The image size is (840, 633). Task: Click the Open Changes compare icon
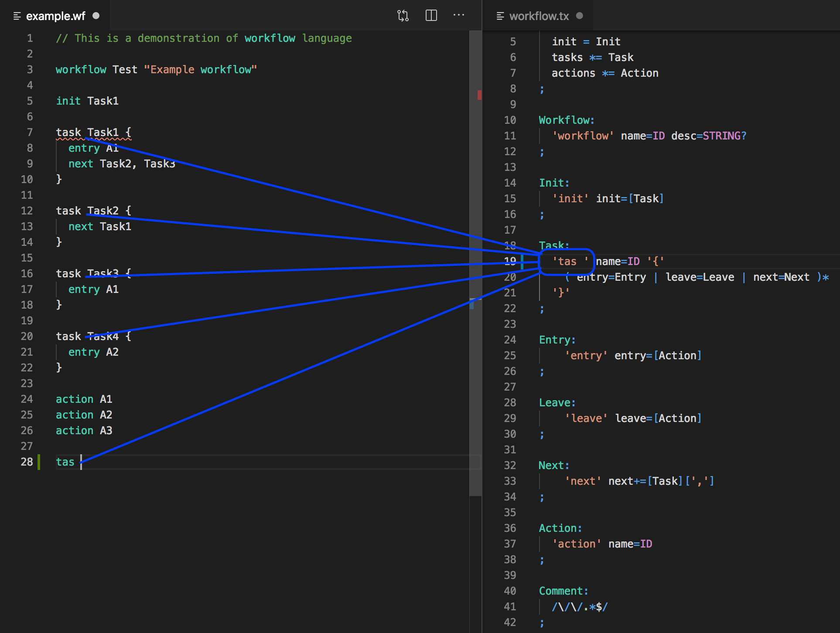[x=403, y=16]
